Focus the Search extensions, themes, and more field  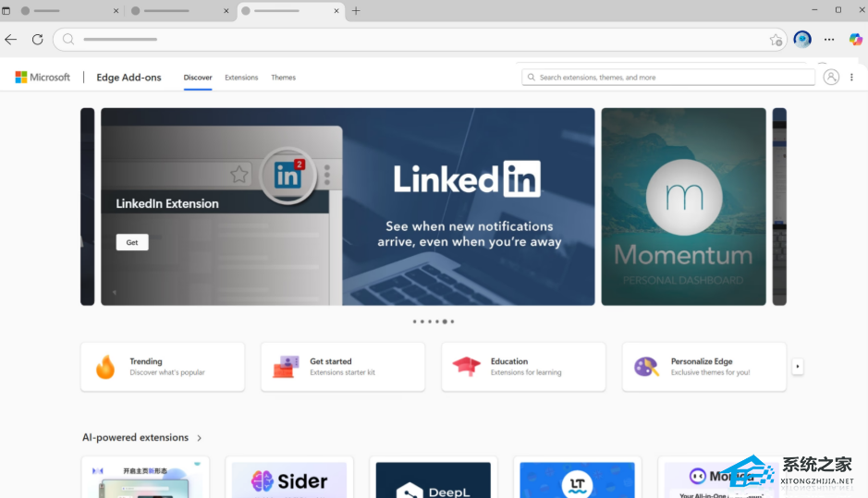[668, 77]
